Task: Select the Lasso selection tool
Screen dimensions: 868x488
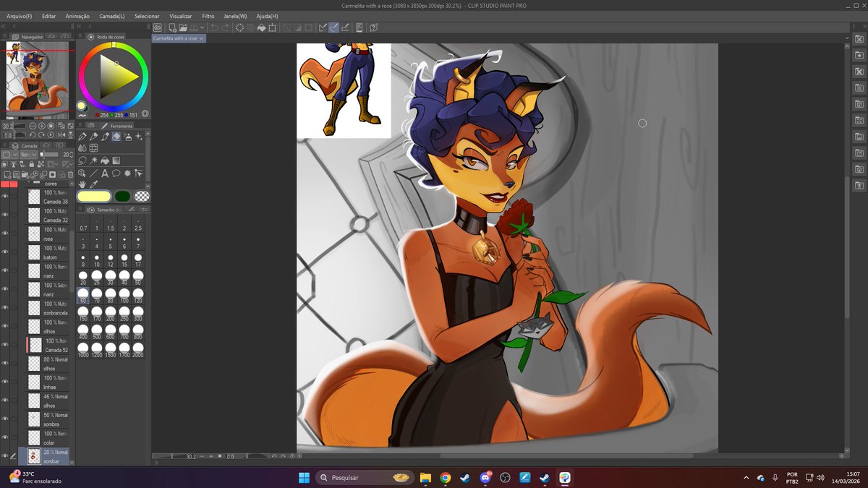Action: pos(82,160)
